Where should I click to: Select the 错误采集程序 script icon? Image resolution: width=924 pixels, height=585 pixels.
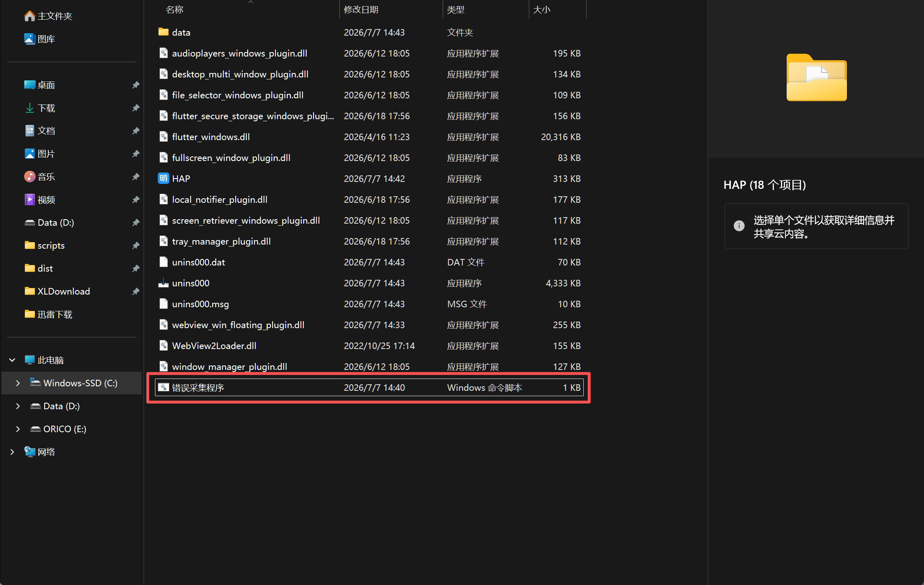tap(163, 387)
